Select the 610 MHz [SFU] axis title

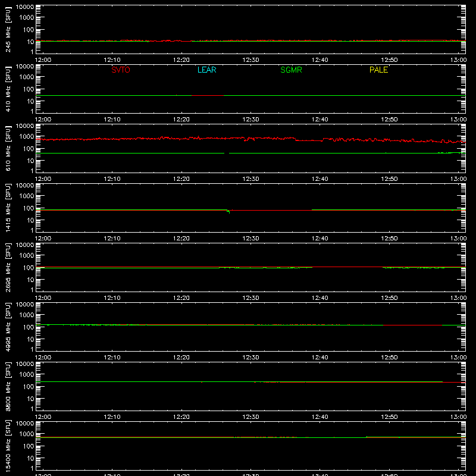click(x=8, y=148)
